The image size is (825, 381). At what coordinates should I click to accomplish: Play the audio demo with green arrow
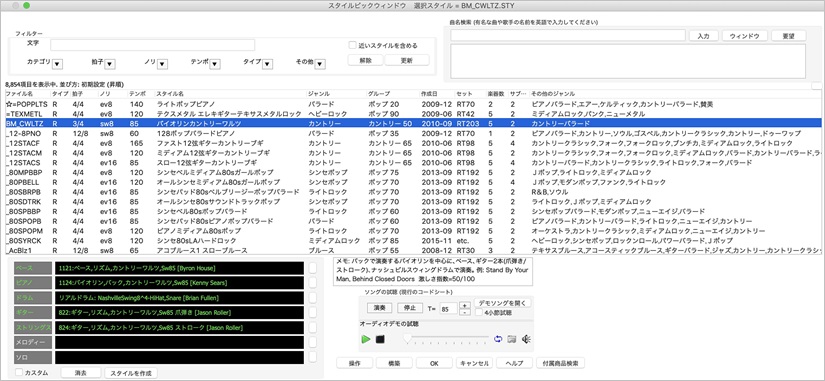(x=366, y=339)
